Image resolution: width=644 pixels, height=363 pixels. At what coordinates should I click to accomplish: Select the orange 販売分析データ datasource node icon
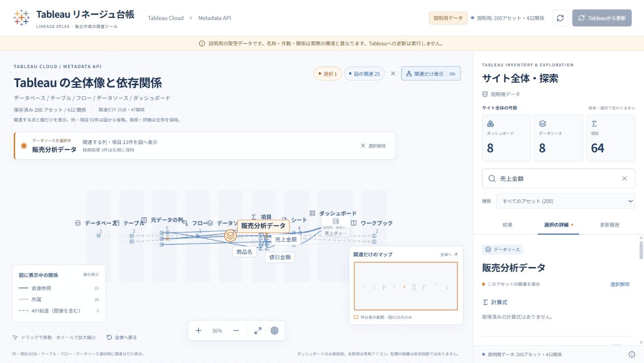230,235
